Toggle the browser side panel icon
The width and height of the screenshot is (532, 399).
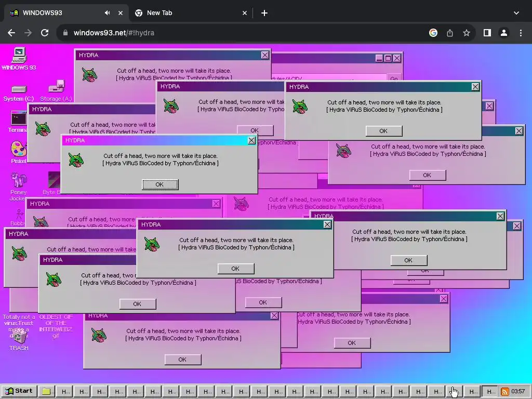[487, 33]
